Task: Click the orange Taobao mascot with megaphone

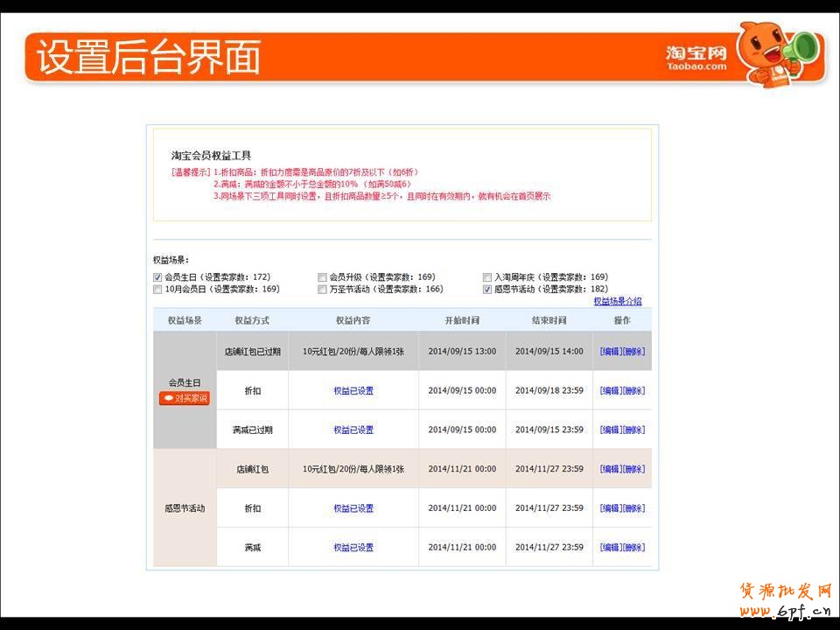Action: (774, 54)
